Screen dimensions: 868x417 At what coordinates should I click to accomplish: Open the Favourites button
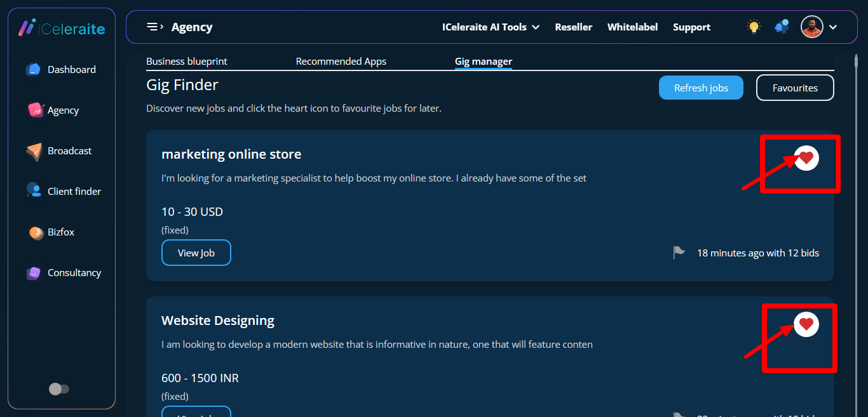[794, 88]
